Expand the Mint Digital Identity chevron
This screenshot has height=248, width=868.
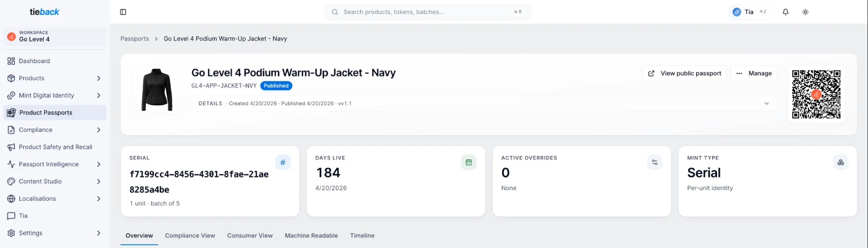tap(99, 95)
